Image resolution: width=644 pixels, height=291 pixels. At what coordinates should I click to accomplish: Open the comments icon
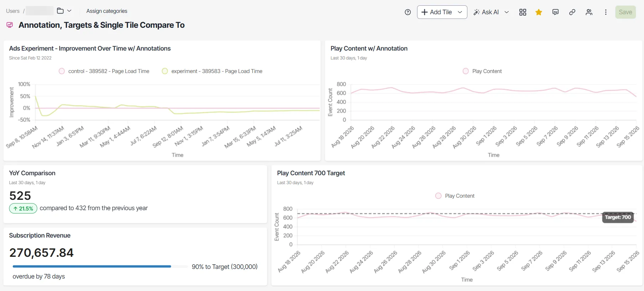click(x=556, y=12)
